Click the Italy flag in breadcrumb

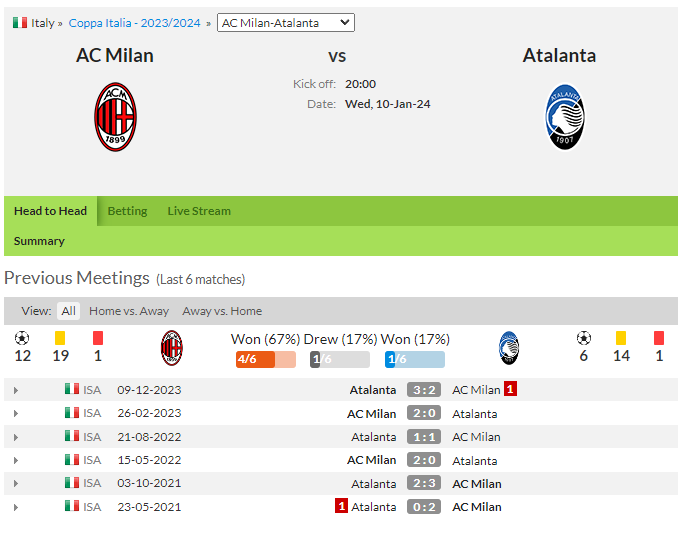click(20, 23)
